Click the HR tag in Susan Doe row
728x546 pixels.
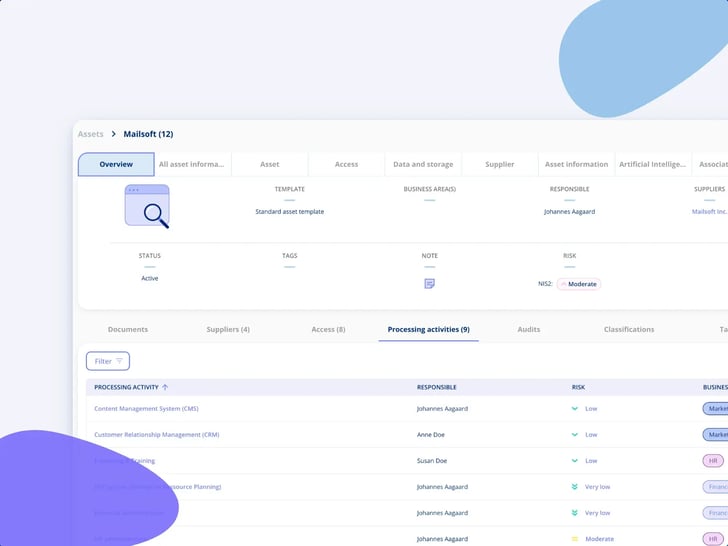(x=713, y=461)
